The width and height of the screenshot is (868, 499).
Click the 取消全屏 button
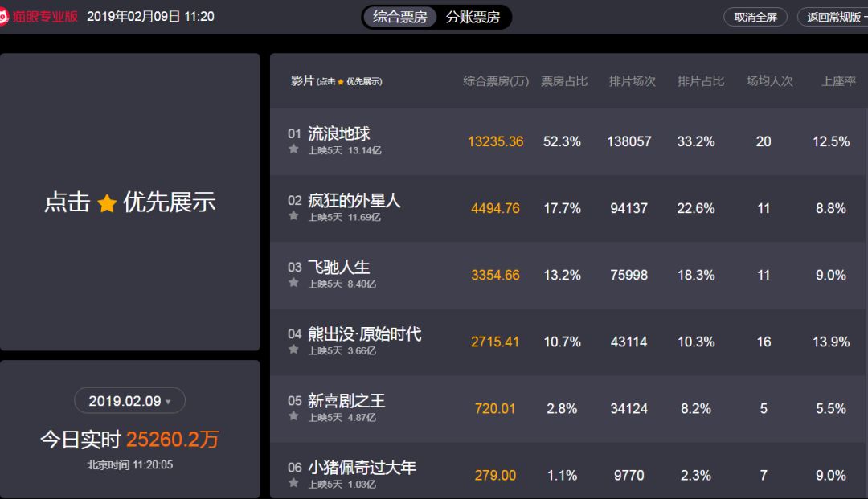pyautogui.click(x=755, y=17)
